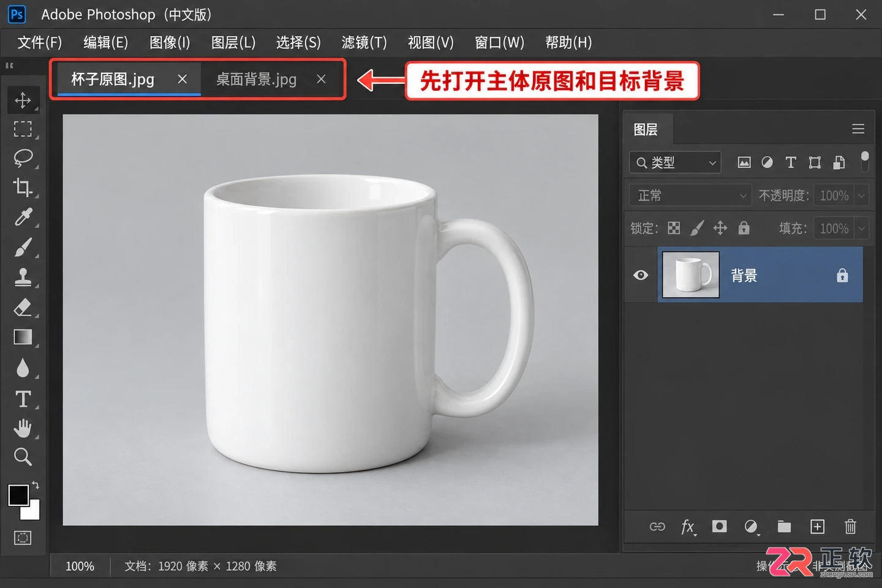Toggle smart object layer filter

[839, 162]
